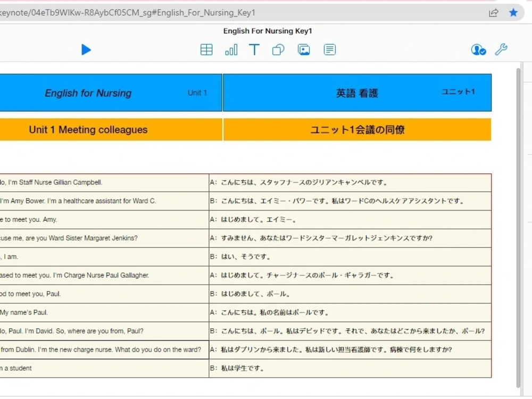Select cell 'from Dublin. I'm the new charge nurse'

pos(104,350)
